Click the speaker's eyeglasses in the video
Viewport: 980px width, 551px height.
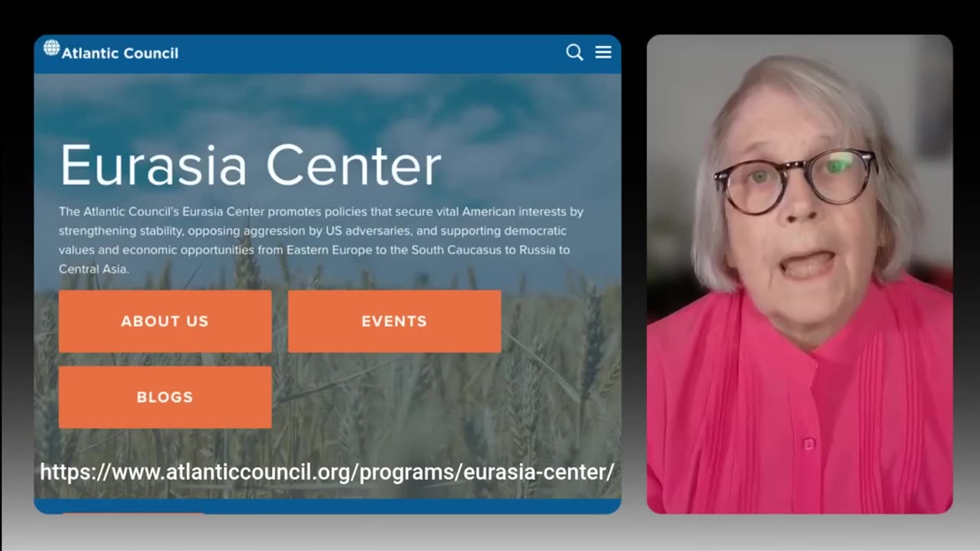tap(796, 180)
